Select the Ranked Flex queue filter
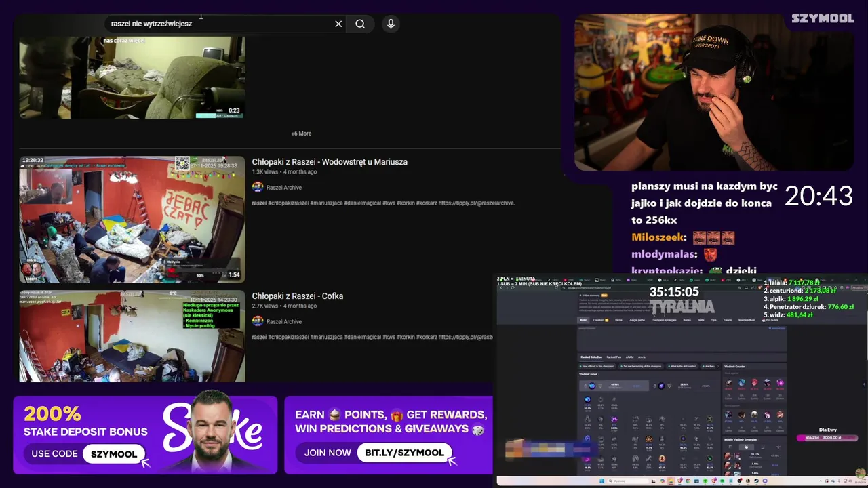 click(x=614, y=357)
